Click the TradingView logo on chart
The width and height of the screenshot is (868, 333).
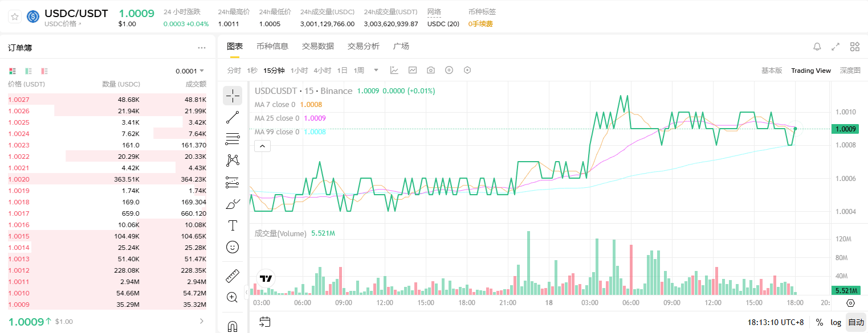tap(266, 278)
